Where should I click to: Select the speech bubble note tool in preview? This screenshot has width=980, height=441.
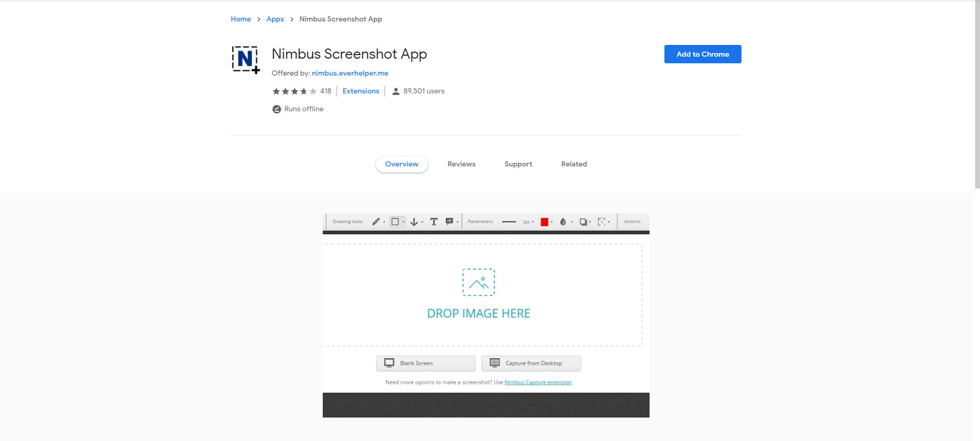pos(449,222)
